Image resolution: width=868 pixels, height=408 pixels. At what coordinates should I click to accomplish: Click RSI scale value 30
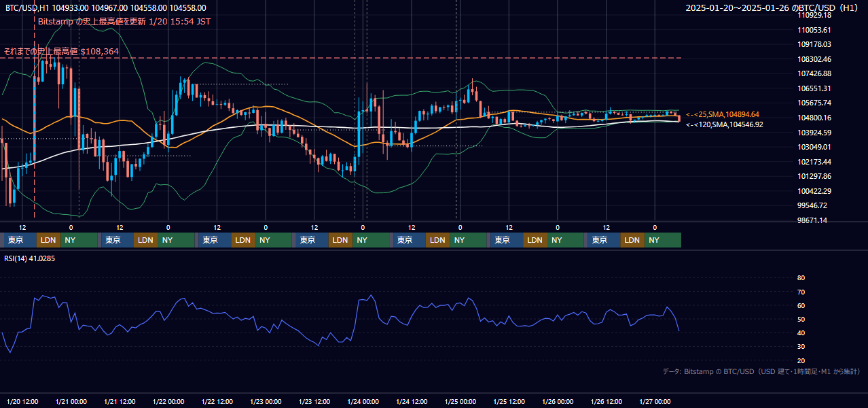tap(801, 347)
